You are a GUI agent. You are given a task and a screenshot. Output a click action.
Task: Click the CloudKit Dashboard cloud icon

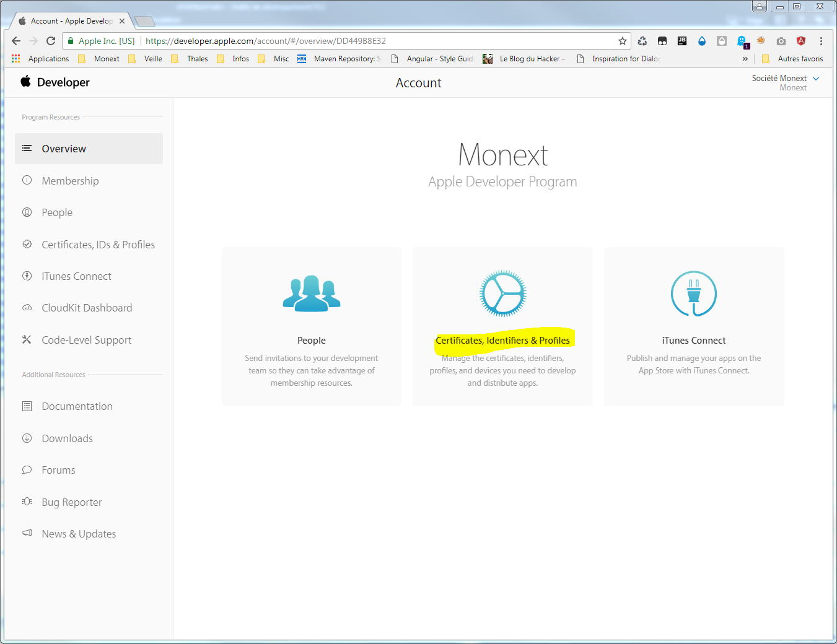tap(27, 307)
